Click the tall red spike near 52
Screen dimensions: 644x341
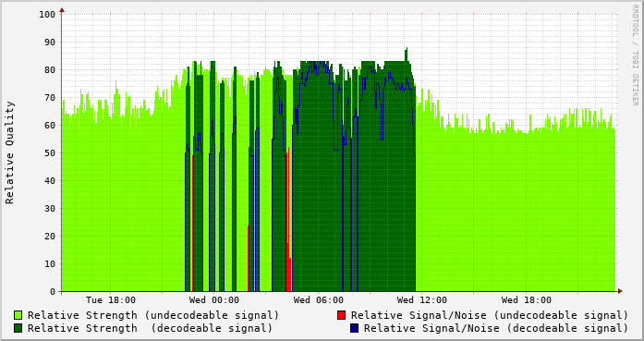288,219
